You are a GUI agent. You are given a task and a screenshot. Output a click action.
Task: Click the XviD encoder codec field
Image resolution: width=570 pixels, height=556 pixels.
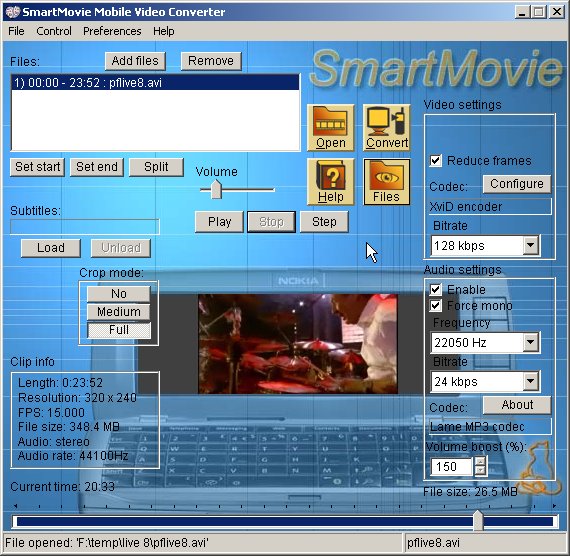(x=490, y=207)
